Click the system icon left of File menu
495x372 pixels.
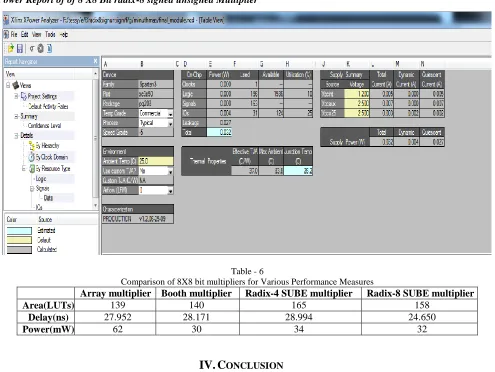point(6,34)
